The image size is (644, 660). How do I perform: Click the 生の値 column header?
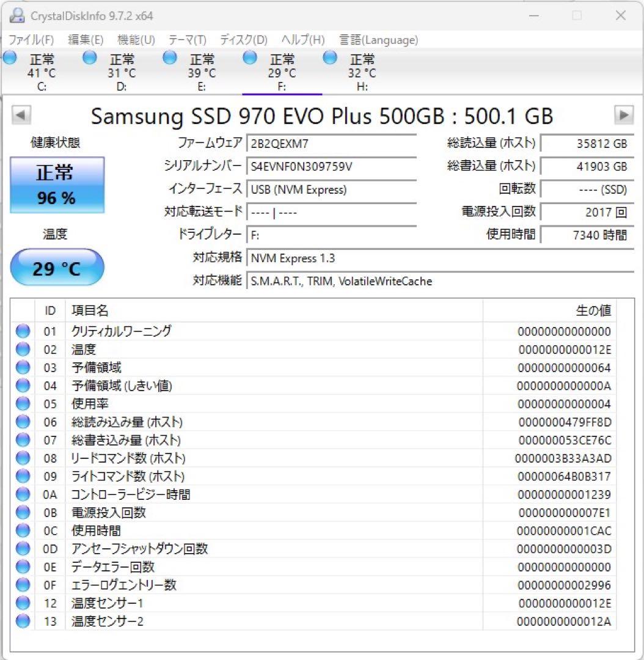[549, 310]
